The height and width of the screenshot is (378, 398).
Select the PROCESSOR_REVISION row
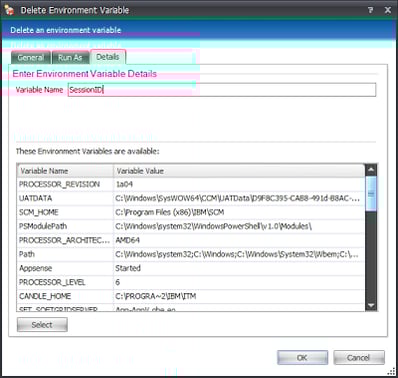tap(191, 184)
